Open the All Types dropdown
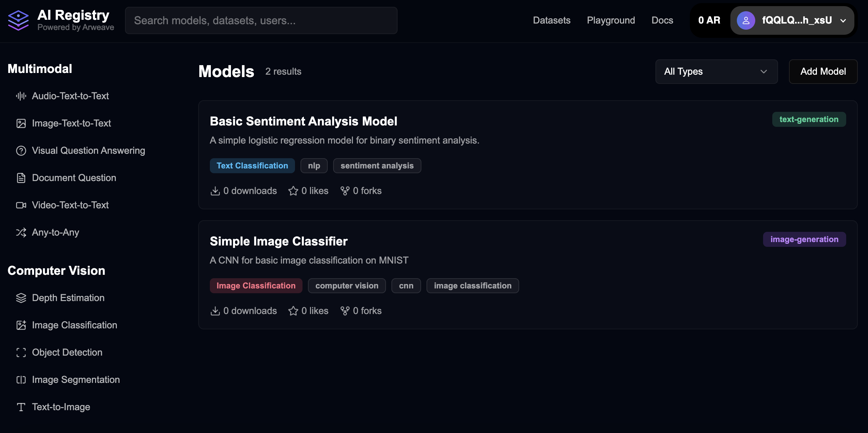This screenshot has height=433, width=868. pyautogui.click(x=716, y=72)
